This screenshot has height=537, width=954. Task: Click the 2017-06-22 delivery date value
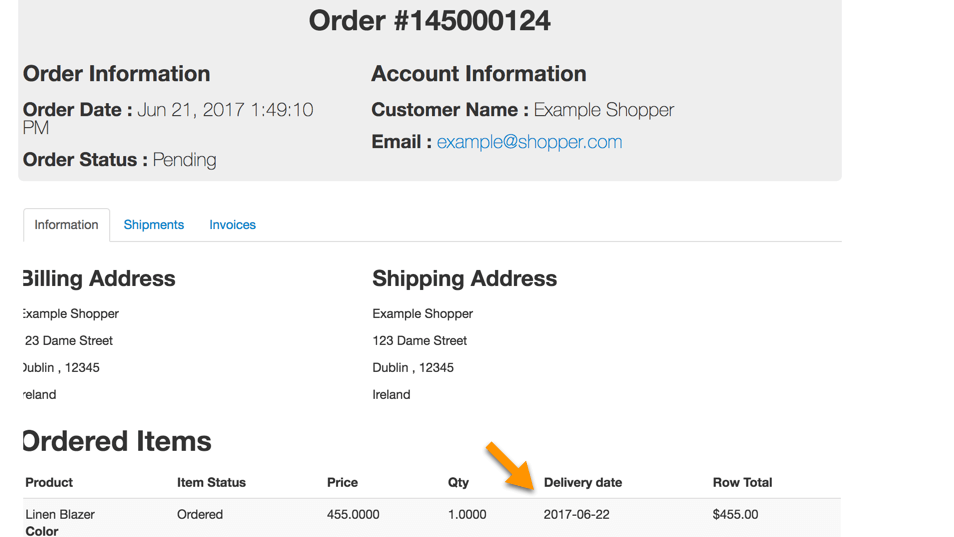coord(576,514)
